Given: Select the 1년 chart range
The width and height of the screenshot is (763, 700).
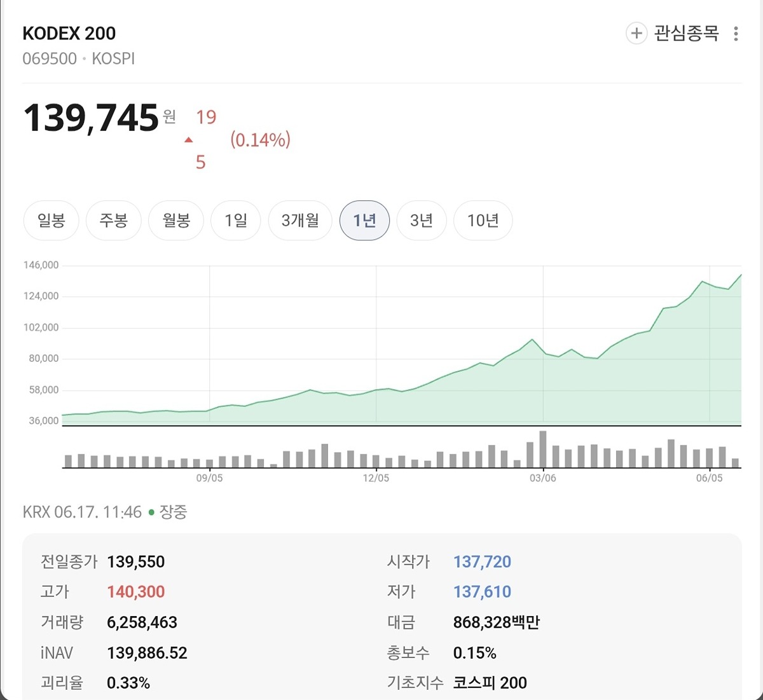Looking at the screenshot, I should coord(364,221).
